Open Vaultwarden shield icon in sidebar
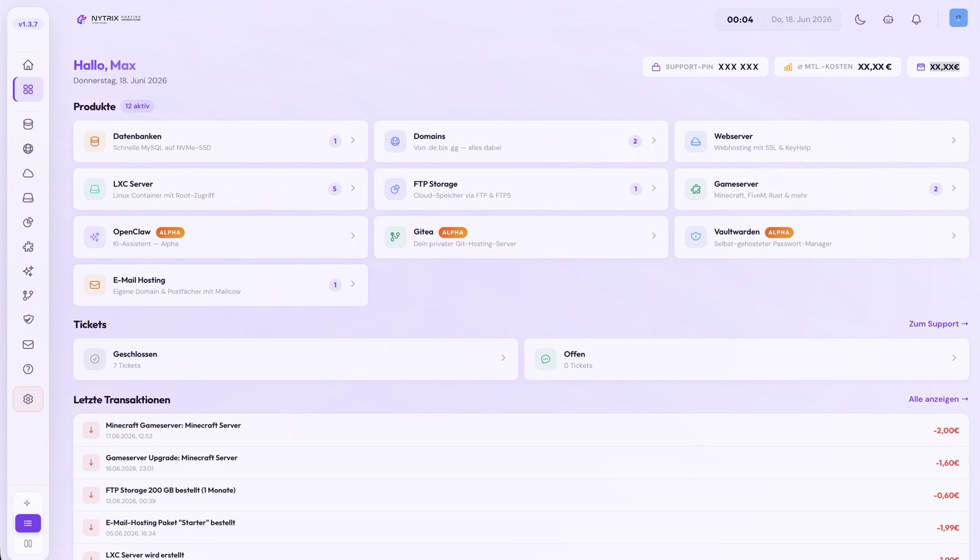980x560 pixels. [28, 319]
